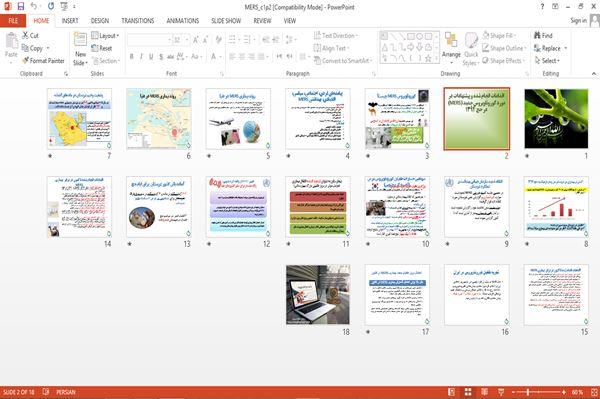Click Find in Editing group
Screen dimensions: 600x399
pos(543,36)
